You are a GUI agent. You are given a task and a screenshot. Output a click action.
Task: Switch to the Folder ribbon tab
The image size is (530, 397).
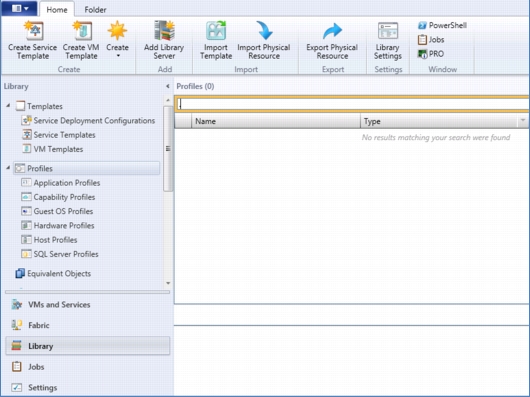point(95,10)
